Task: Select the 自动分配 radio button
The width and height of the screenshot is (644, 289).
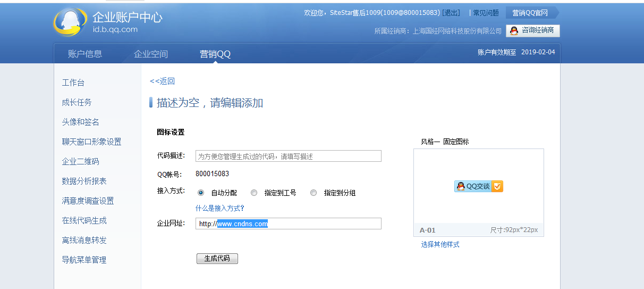Action: (x=201, y=193)
